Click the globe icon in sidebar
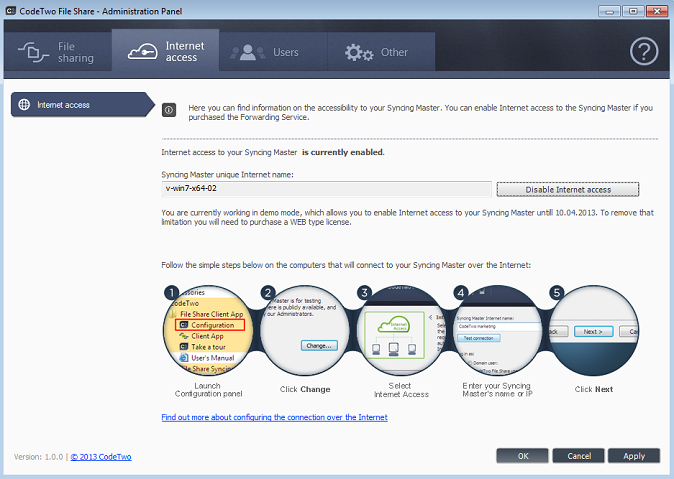This screenshot has height=479, width=674. 24,104
